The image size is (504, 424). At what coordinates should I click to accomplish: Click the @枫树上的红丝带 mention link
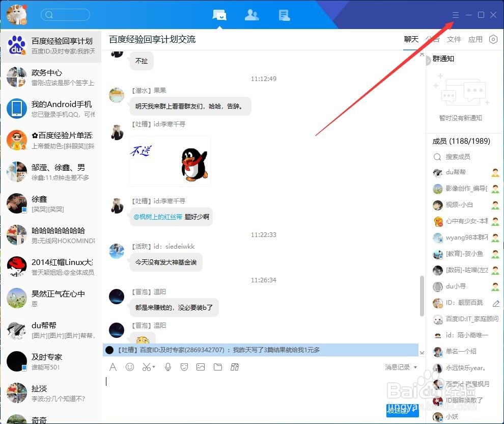[x=158, y=217]
